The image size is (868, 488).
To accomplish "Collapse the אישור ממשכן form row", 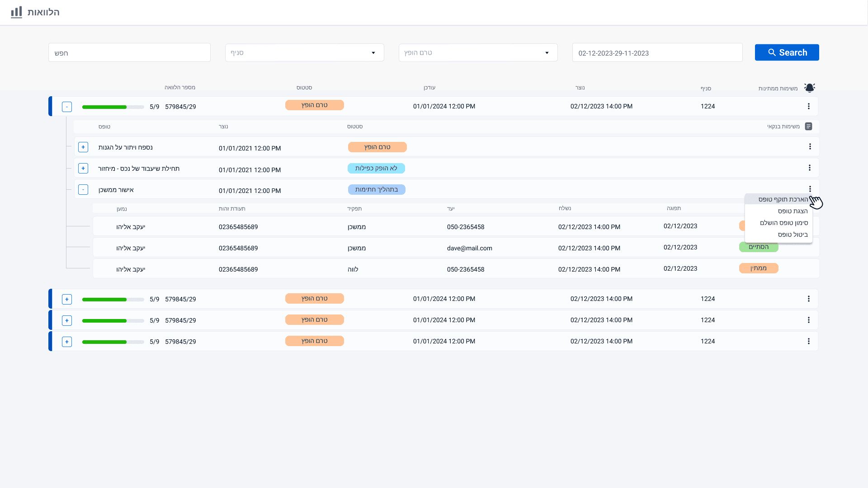I will (83, 190).
